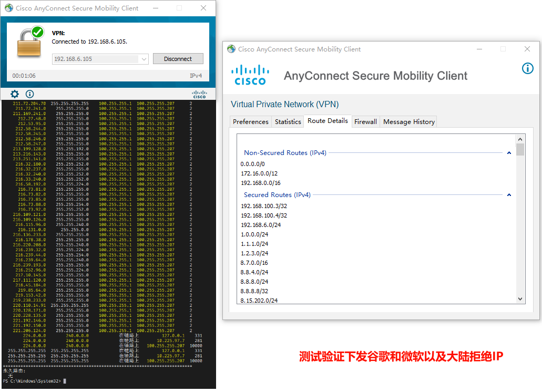The image size is (542, 392).
Task: Click the connection timer 00:01:06
Action: [24, 76]
